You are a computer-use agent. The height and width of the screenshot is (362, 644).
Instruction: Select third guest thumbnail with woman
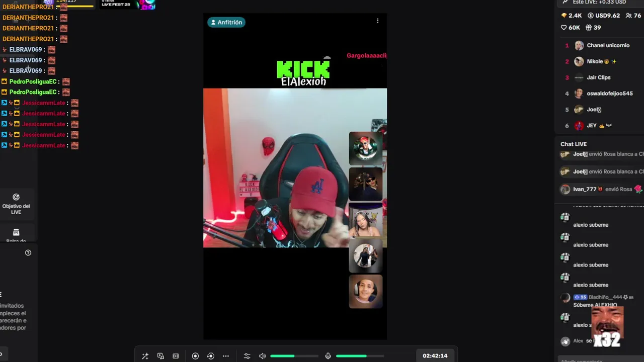[x=365, y=221]
